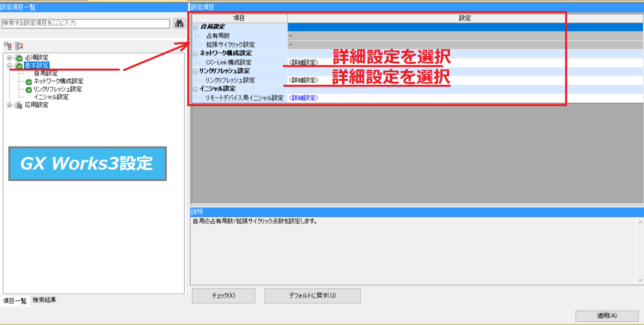644x325 pixels.
Task: Open 詳細設定 for リモートデバイス局イニシャル設定
Action: [x=303, y=98]
